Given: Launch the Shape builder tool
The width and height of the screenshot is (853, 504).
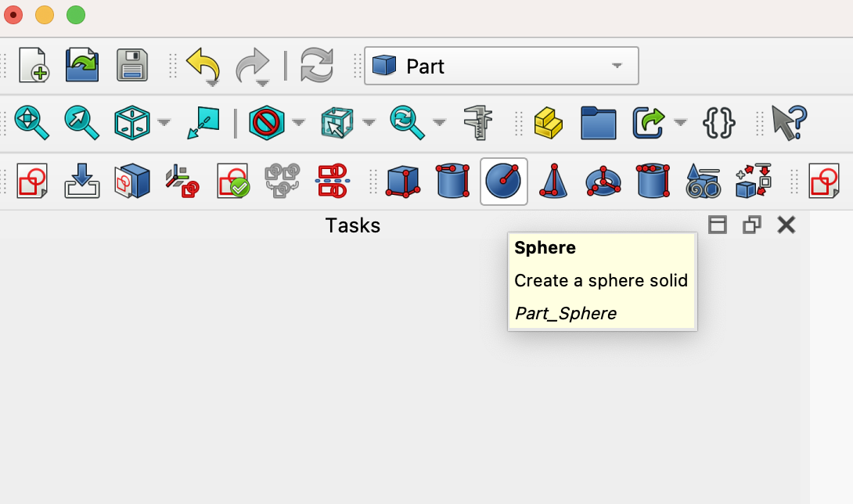Looking at the screenshot, I should point(753,182).
